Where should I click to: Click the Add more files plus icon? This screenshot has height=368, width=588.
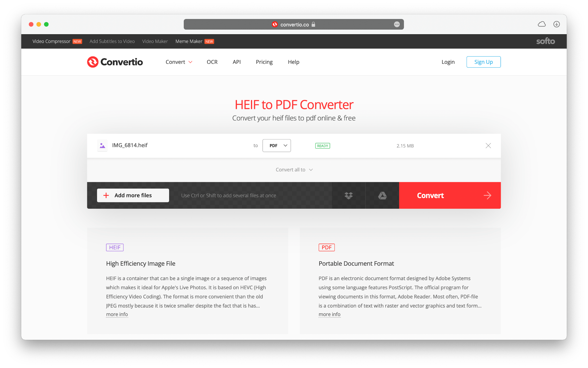[106, 195]
